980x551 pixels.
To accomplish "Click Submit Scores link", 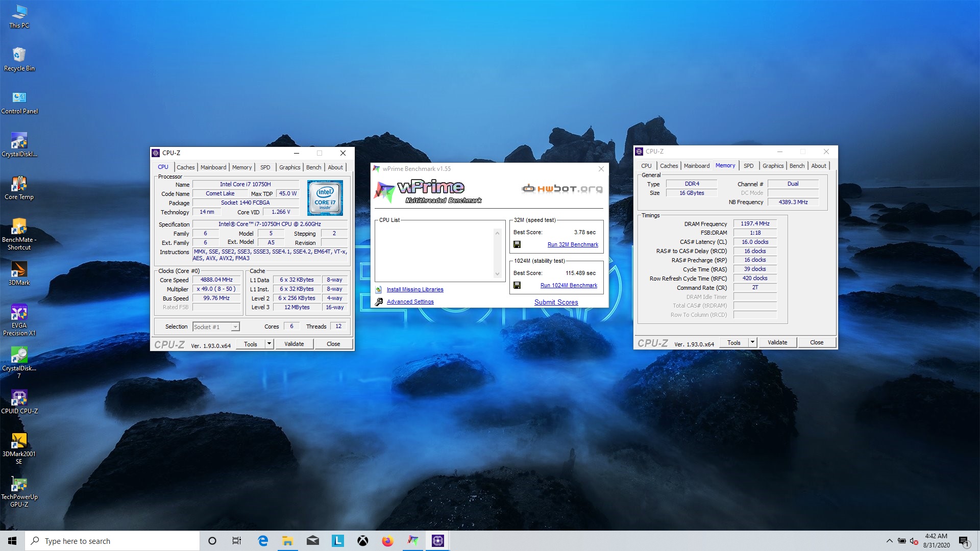I will coord(556,302).
